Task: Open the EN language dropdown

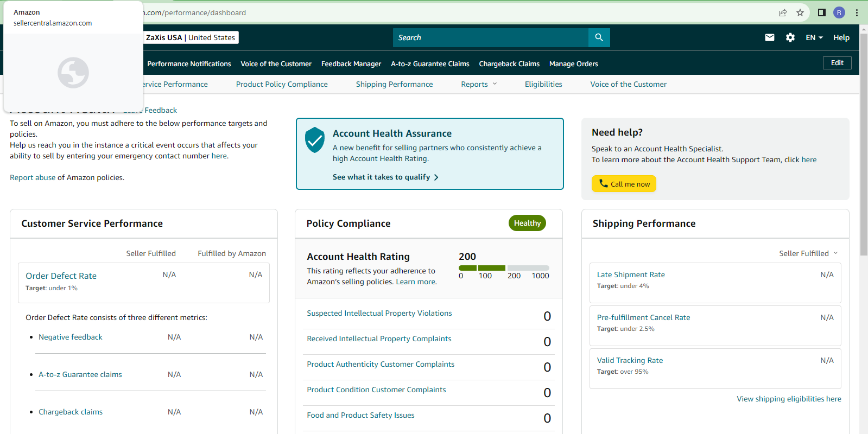Action: click(x=814, y=37)
